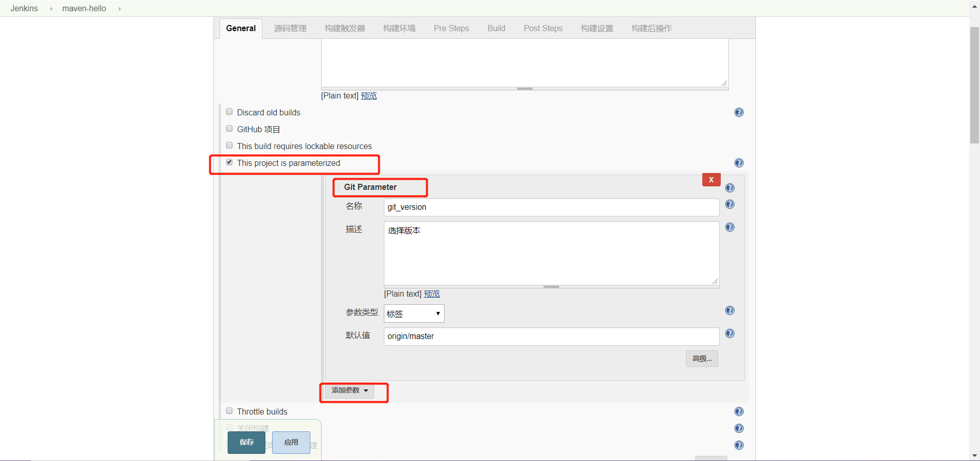The image size is (980, 461).
Task: Open the 高级... advanced options
Action: pos(702,359)
